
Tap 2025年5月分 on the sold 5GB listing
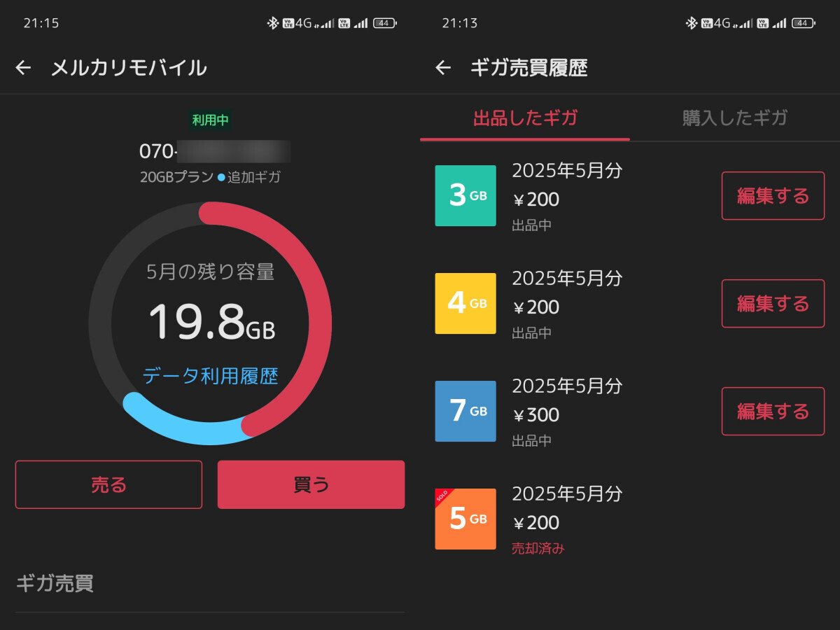[x=567, y=493]
